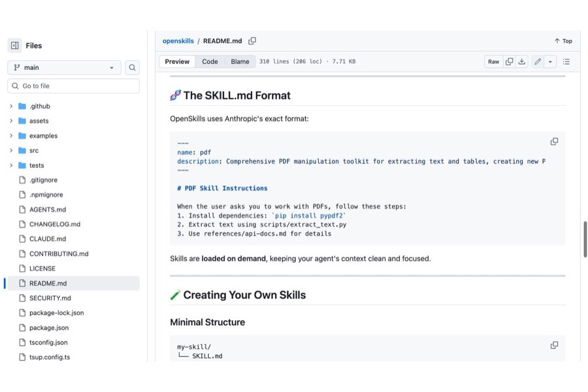This screenshot has width=588, height=392.
Task: Switch to the Preview tab
Action: point(177,61)
